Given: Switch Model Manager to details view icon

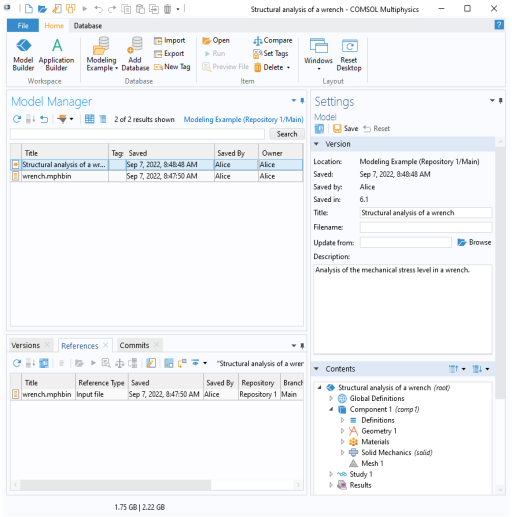Looking at the screenshot, I should tap(103, 119).
